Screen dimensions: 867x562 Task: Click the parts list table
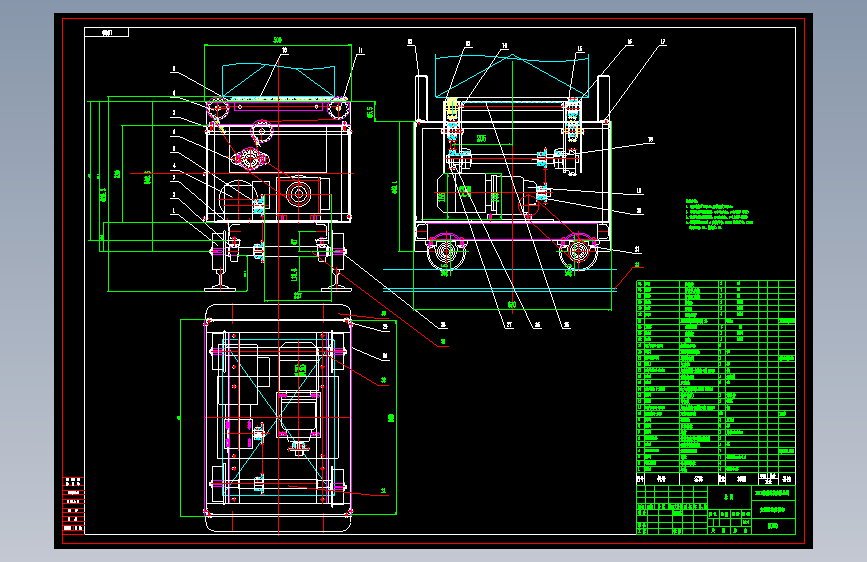(715, 382)
